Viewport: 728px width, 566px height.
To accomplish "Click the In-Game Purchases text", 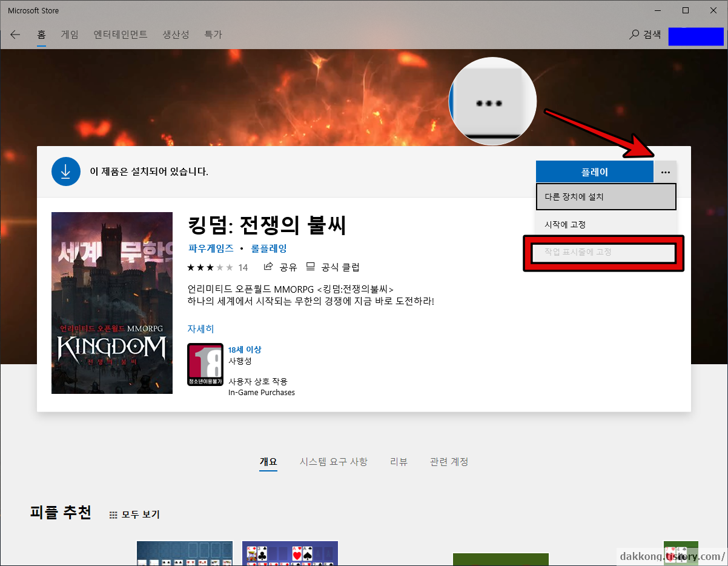I will [x=262, y=392].
